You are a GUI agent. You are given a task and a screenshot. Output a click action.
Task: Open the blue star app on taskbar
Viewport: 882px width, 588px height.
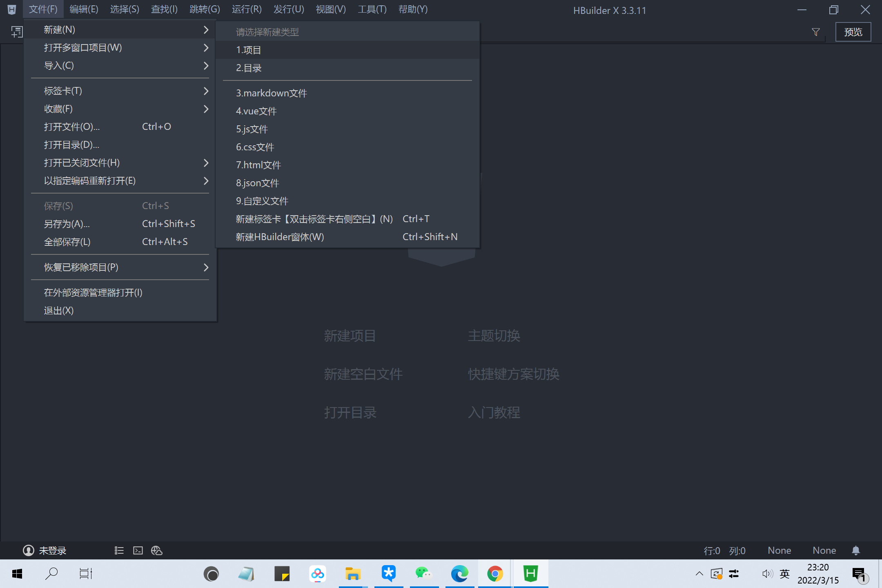coord(388,573)
